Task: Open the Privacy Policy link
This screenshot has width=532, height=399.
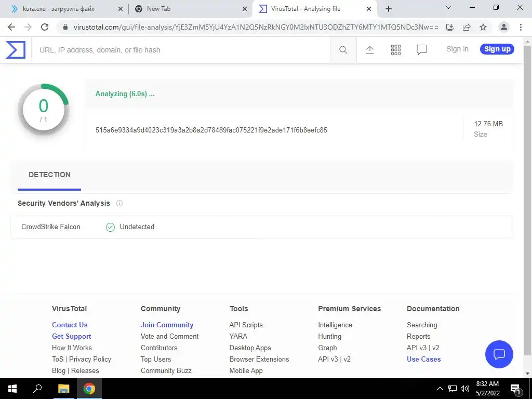Action: (x=90, y=360)
